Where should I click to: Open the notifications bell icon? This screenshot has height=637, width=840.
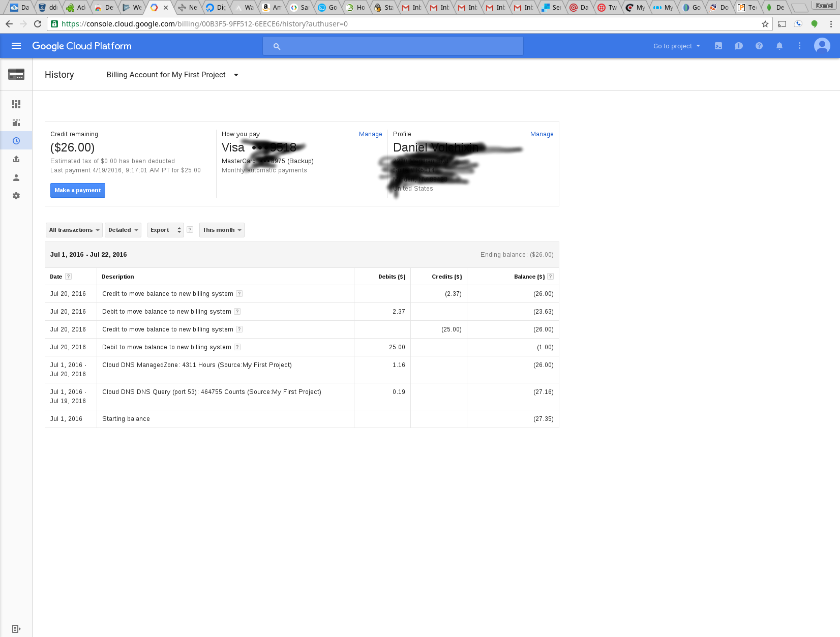point(779,46)
